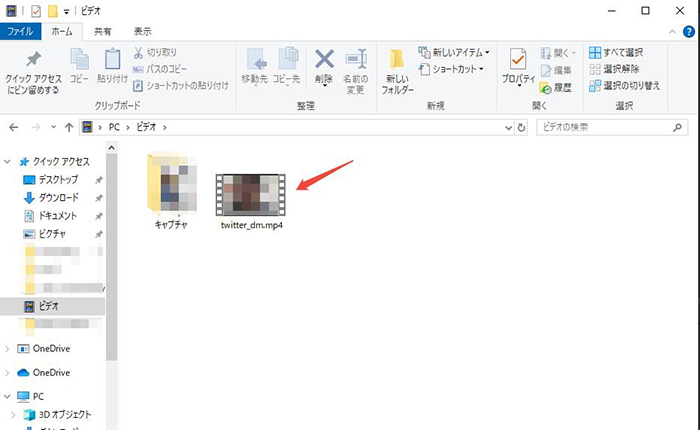Open the File (ファイル) tab
This screenshot has width=700, height=430.
coord(20,31)
